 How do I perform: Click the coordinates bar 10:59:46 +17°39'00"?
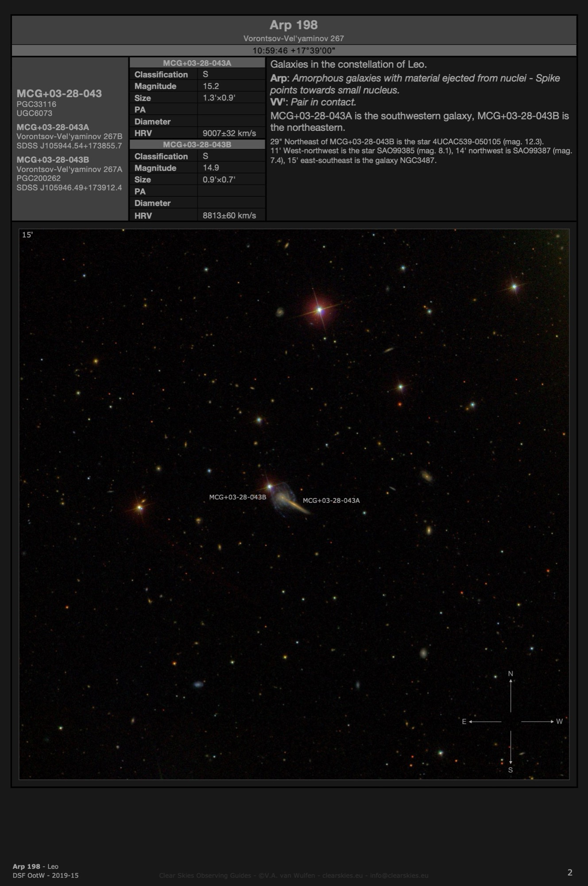click(294, 51)
